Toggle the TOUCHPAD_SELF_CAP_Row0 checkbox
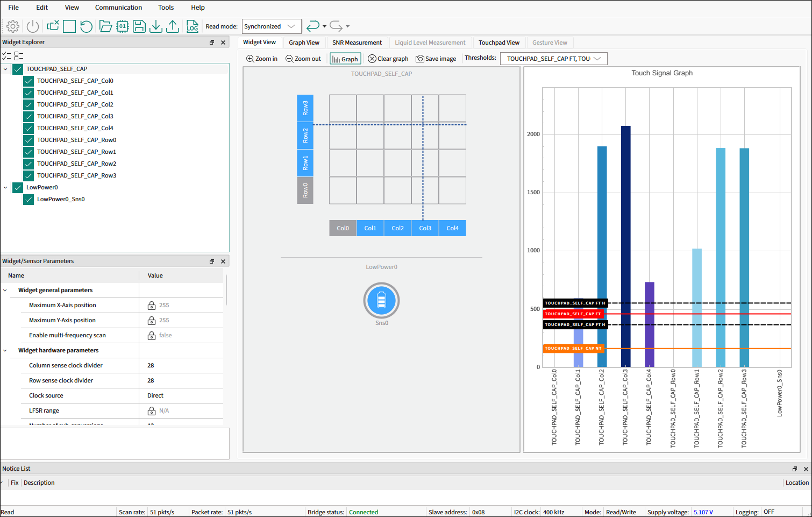Screen dimensions: 812x517 [29, 140]
